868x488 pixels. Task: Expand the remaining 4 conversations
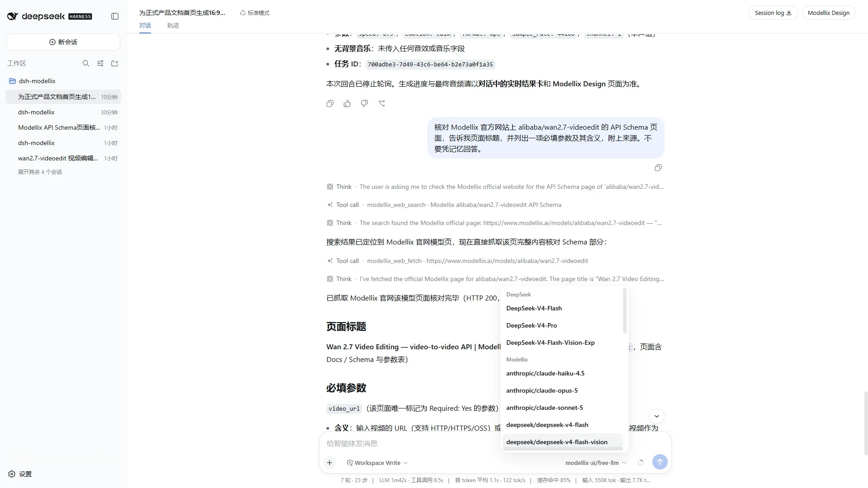click(x=40, y=172)
